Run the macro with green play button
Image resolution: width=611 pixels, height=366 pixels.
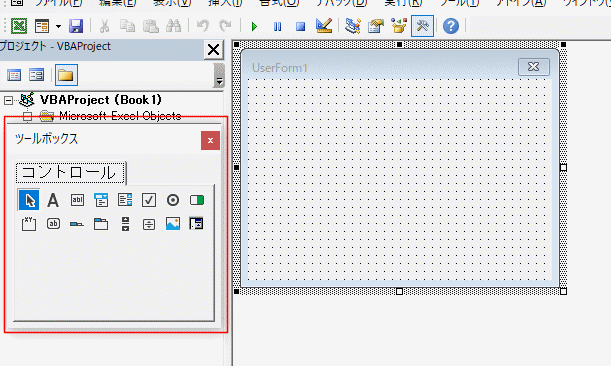(254, 27)
